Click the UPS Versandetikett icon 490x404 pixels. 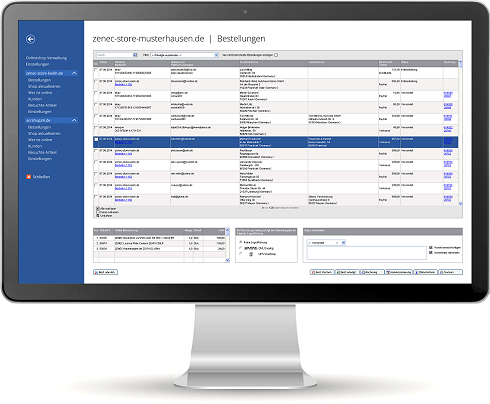[x=251, y=254]
